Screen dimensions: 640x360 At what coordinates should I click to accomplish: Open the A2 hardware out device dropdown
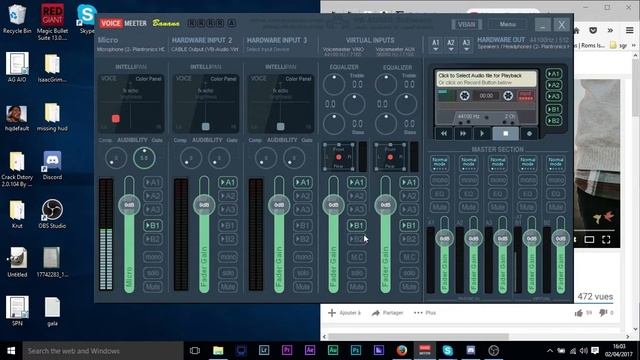(x=451, y=45)
